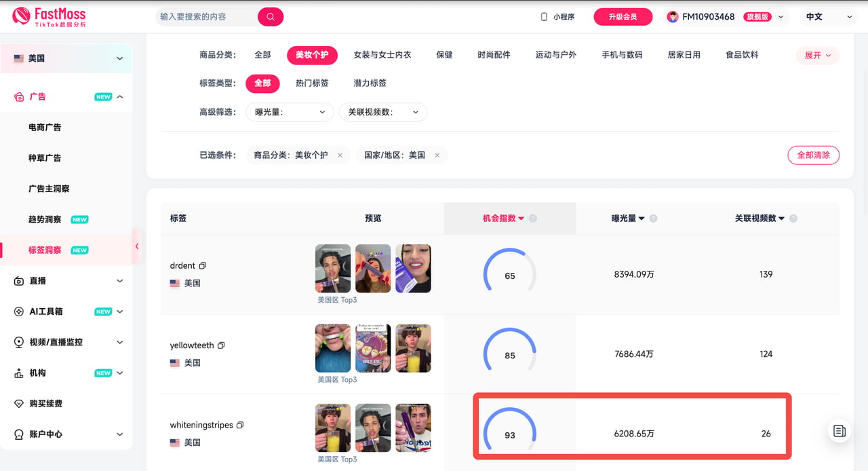Open the 曝光量 filter dropdown
The image size is (868, 471).
click(290, 112)
